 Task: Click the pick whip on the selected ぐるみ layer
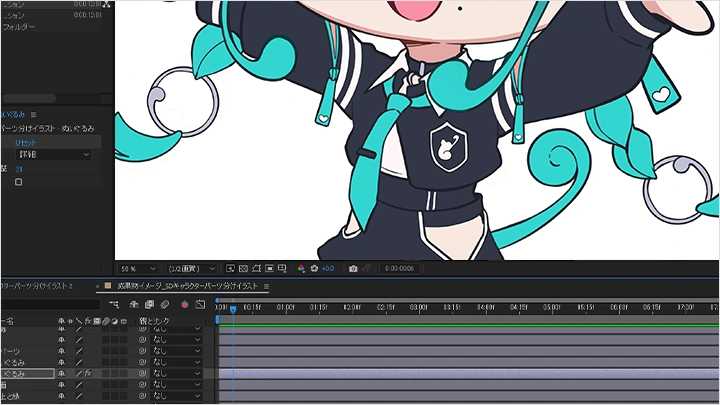coord(142,373)
